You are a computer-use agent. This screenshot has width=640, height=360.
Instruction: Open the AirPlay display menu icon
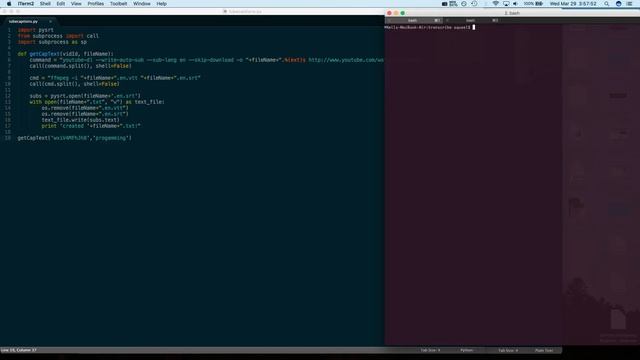[506, 4]
